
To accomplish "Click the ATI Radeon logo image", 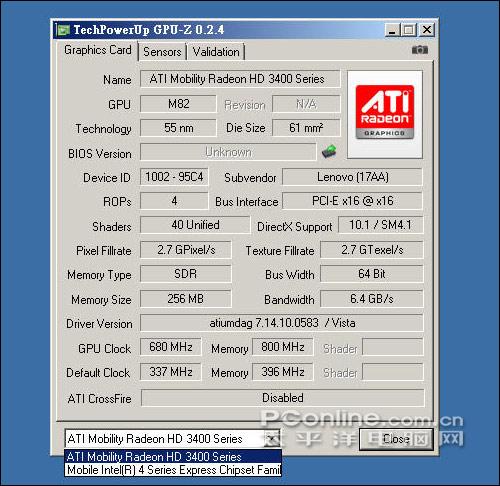I will click(x=385, y=114).
